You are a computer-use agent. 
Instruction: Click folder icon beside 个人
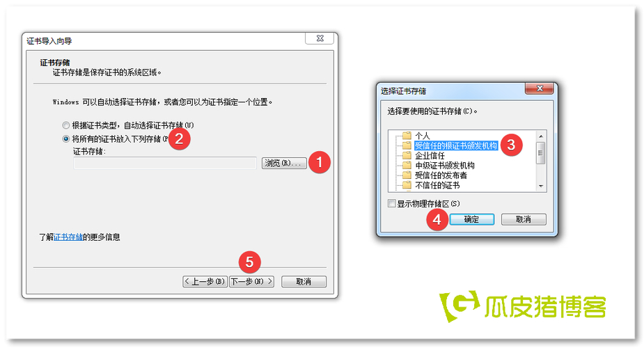click(407, 136)
